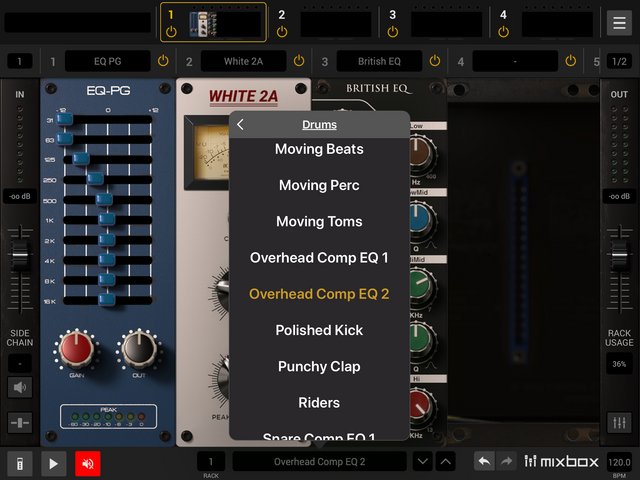Viewport: 640px width, 480px height.
Task: Open the White 2A slot selector
Action: (x=243, y=61)
